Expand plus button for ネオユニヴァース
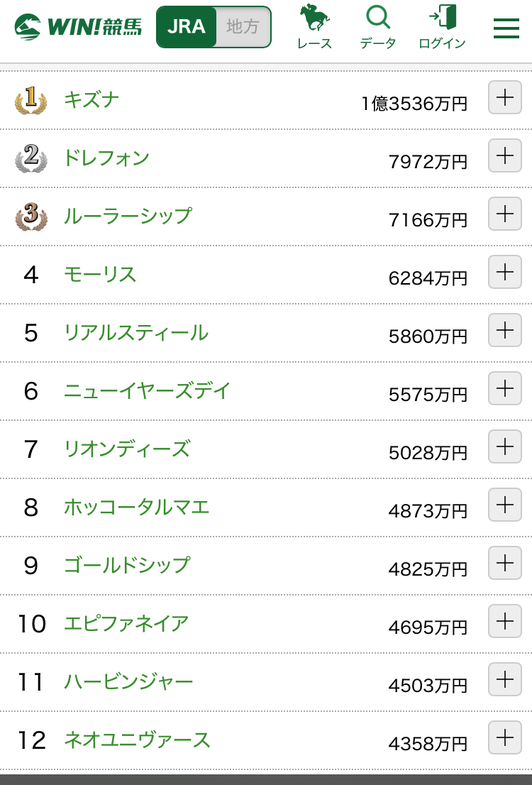The width and height of the screenshot is (532, 785). (504, 737)
